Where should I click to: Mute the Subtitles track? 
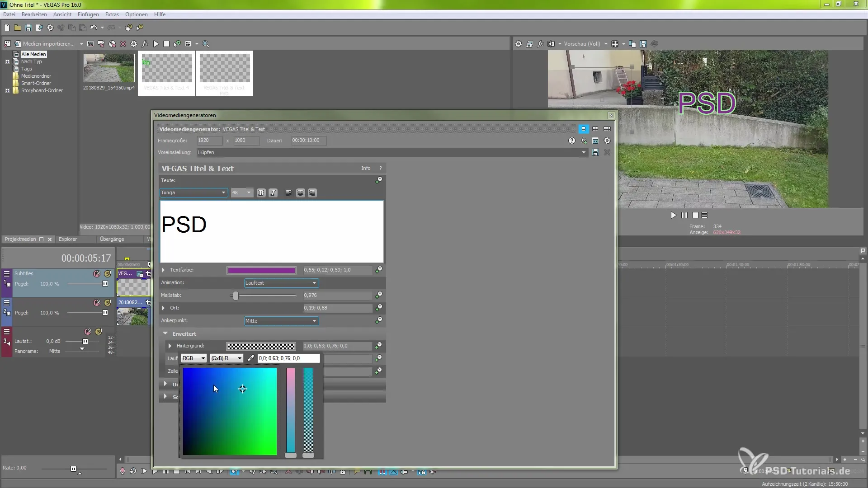(97, 274)
